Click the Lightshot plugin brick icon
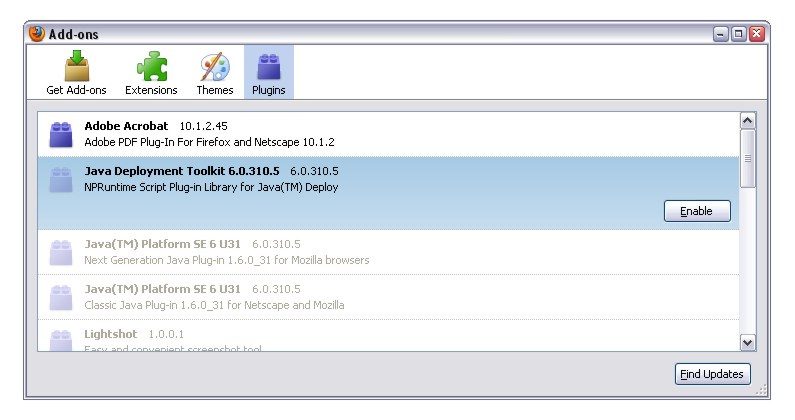The height and width of the screenshot is (420, 795). click(x=61, y=340)
